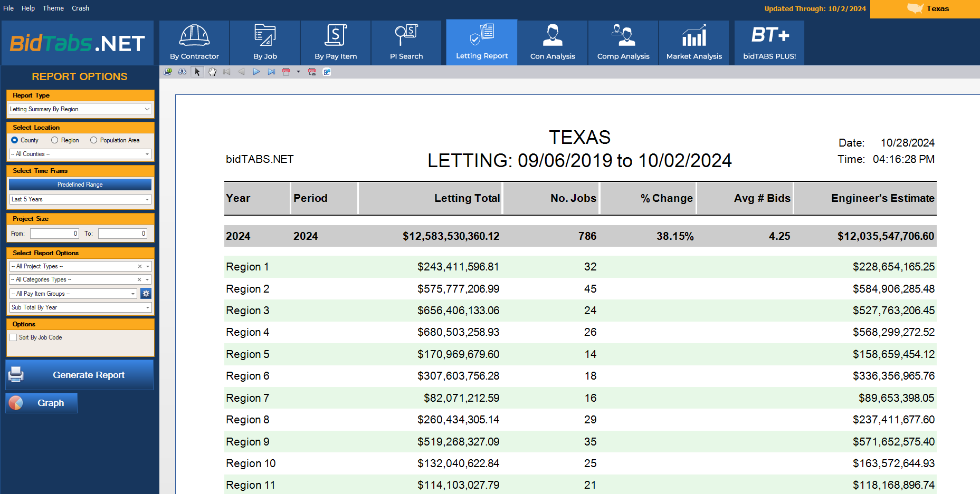The image size is (980, 494).
Task: Click the Generate Report button
Action: click(80, 375)
